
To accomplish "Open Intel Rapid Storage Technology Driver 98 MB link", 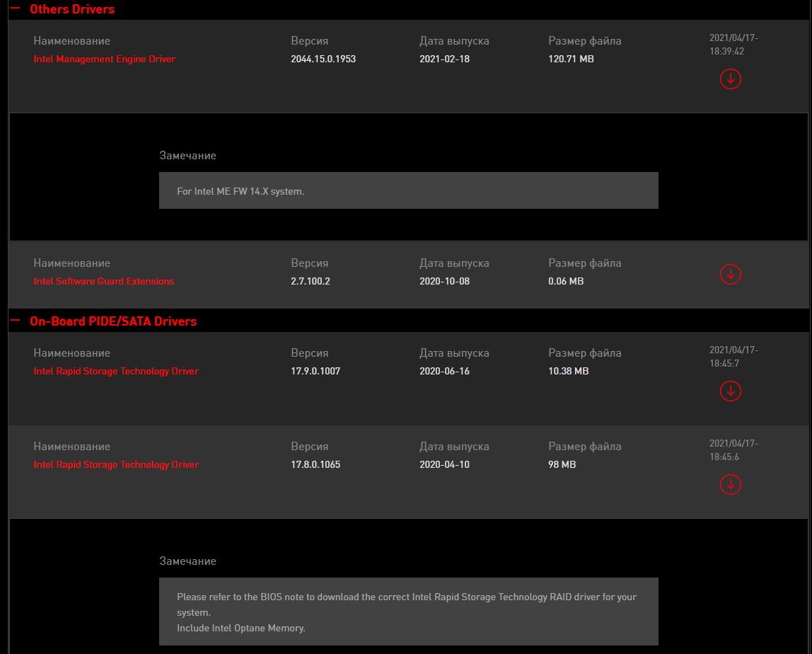I will pos(116,464).
